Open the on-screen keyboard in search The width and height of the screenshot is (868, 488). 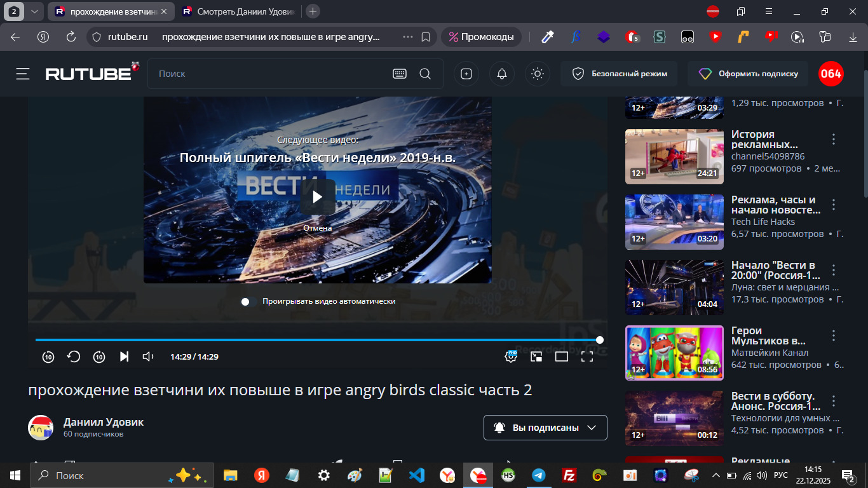click(x=400, y=74)
